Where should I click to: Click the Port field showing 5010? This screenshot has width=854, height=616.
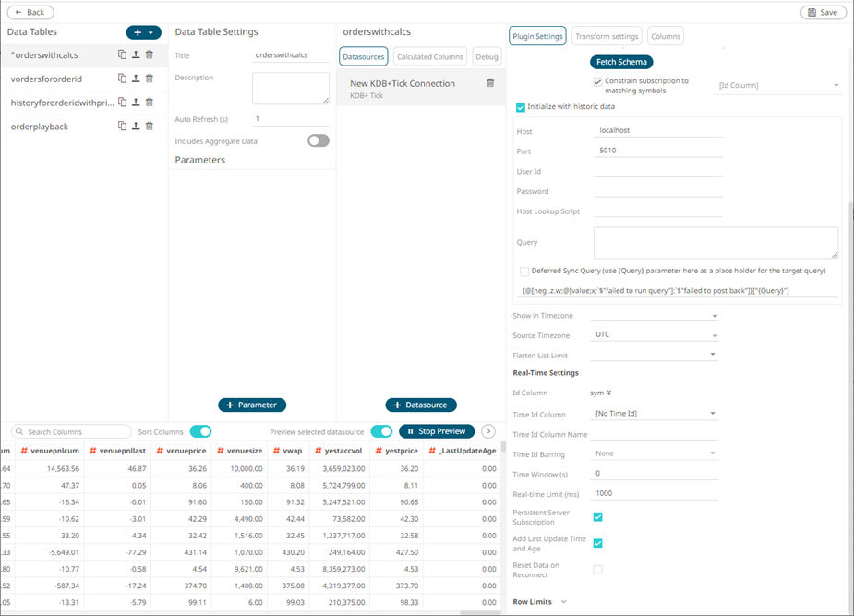[658, 151]
